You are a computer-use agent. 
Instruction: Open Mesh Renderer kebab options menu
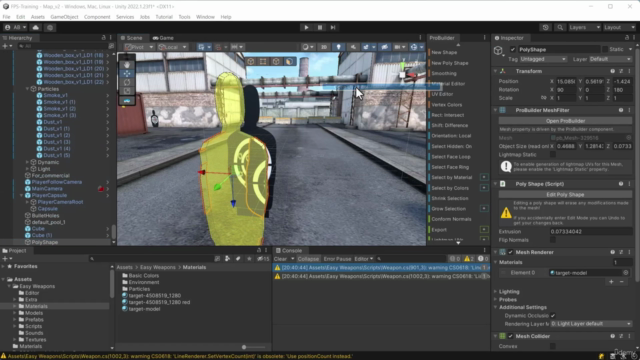pyautogui.click(x=629, y=252)
